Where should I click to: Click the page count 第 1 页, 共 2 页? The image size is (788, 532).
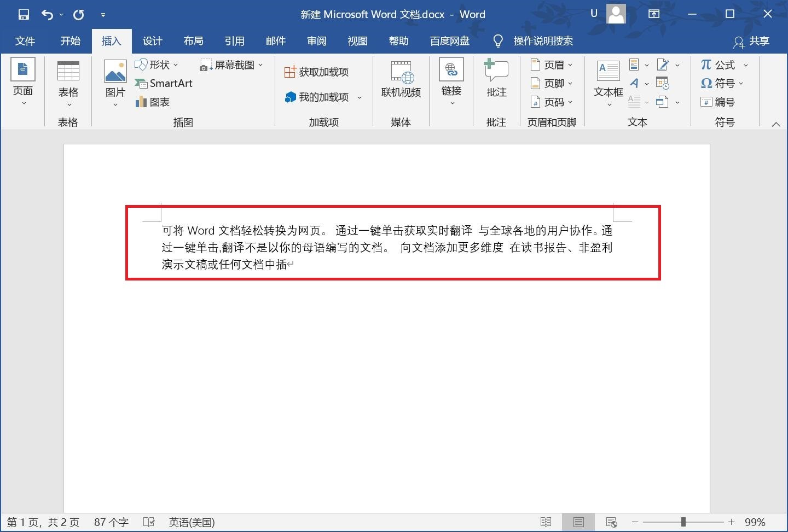43,523
